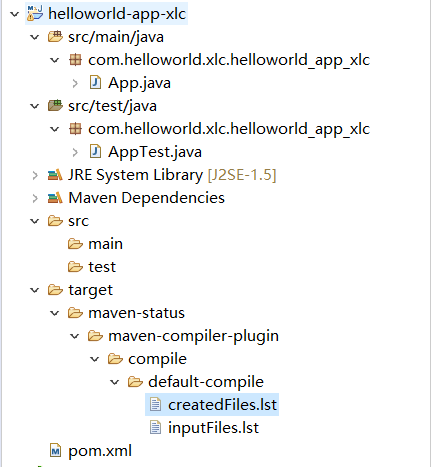The width and height of the screenshot is (431, 467).
Task: Collapse the src/main/java node
Action: pos(34,37)
